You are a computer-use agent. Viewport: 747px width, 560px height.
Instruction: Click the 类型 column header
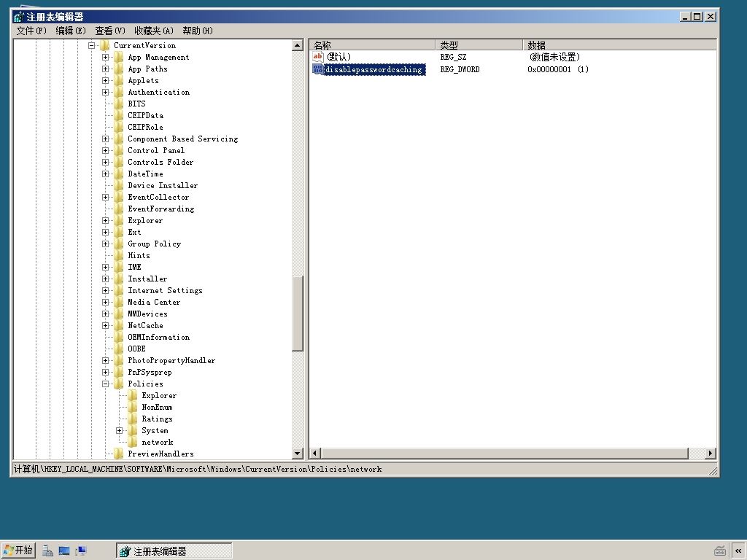[x=479, y=45]
